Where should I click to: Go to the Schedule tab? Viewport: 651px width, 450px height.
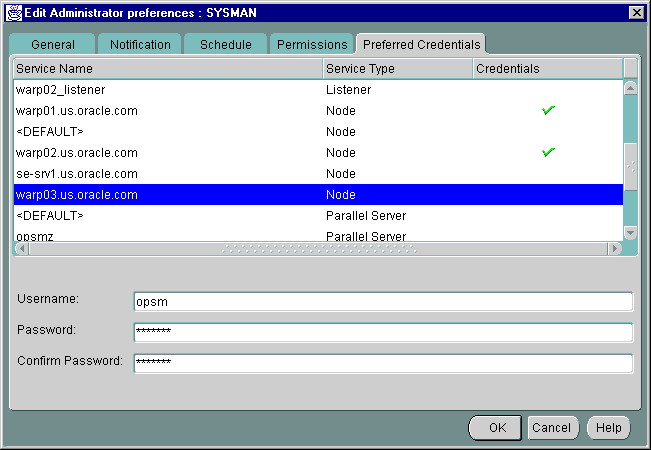point(225,45)
